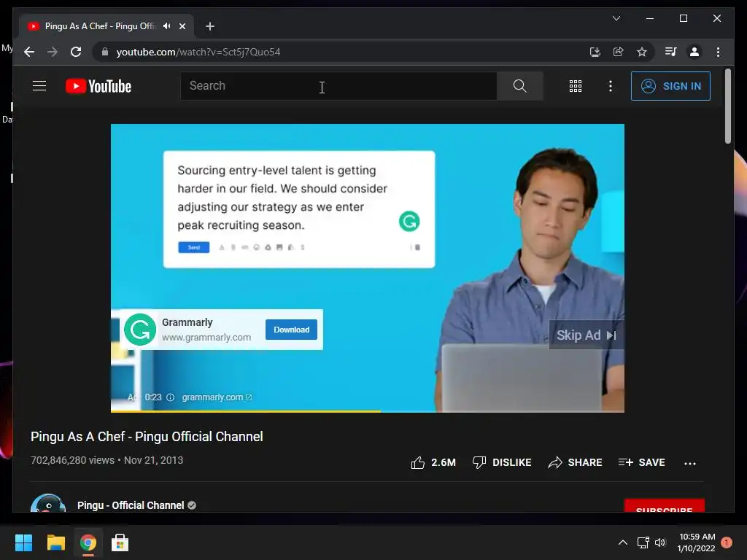
Task: Mute the tab via speaker icon
Action: 166,26
